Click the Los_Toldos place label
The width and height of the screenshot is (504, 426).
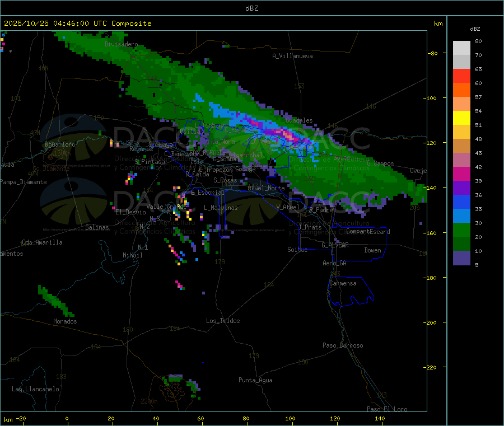(223, 321)
